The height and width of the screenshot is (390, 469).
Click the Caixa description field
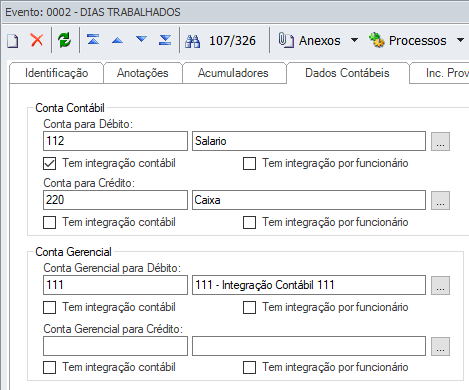point(309,200)
